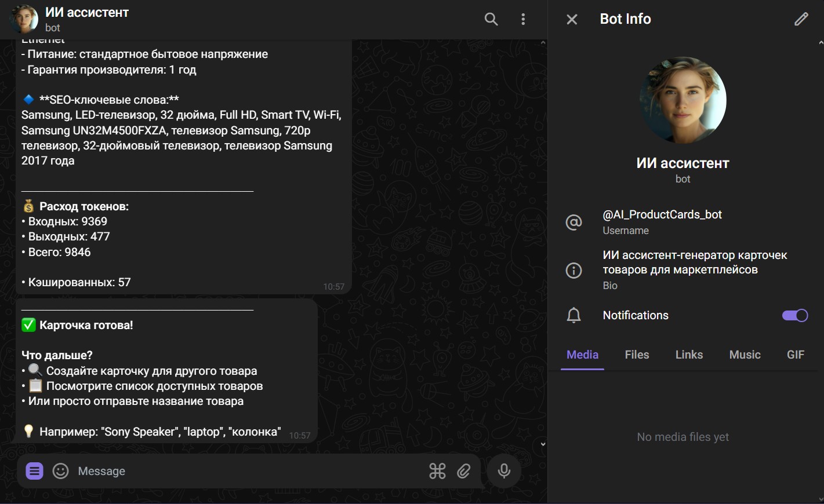Focus the Message input field
The width and height of the screenshot is (824, 504).
(249, 471)
